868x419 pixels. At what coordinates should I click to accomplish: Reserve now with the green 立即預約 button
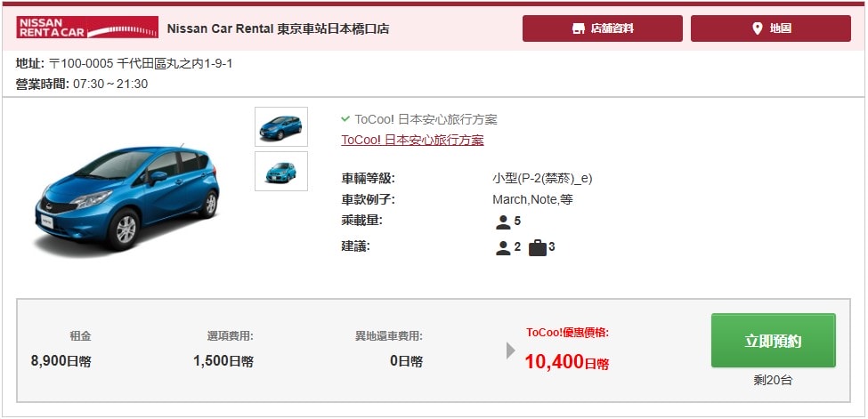[x=774, y=341]
